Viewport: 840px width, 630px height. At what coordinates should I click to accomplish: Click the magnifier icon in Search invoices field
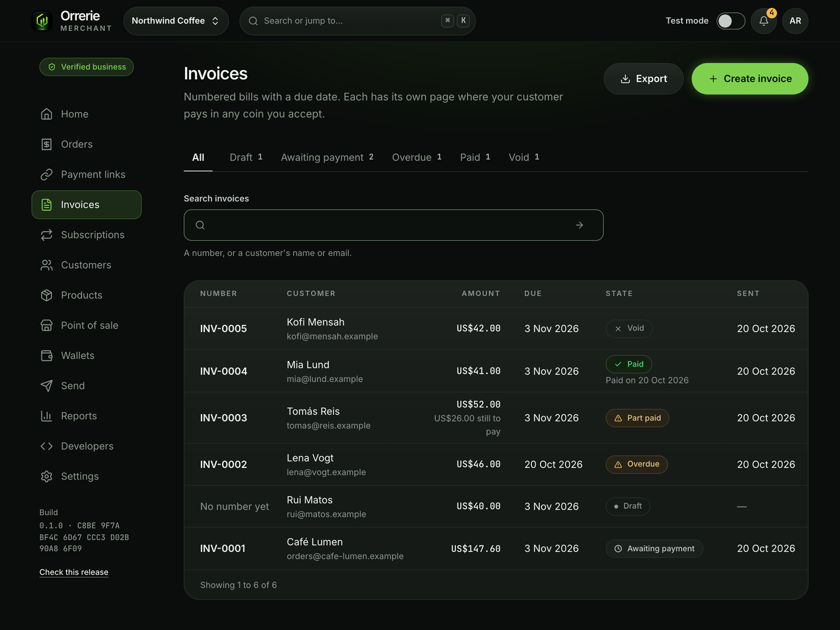200,225
